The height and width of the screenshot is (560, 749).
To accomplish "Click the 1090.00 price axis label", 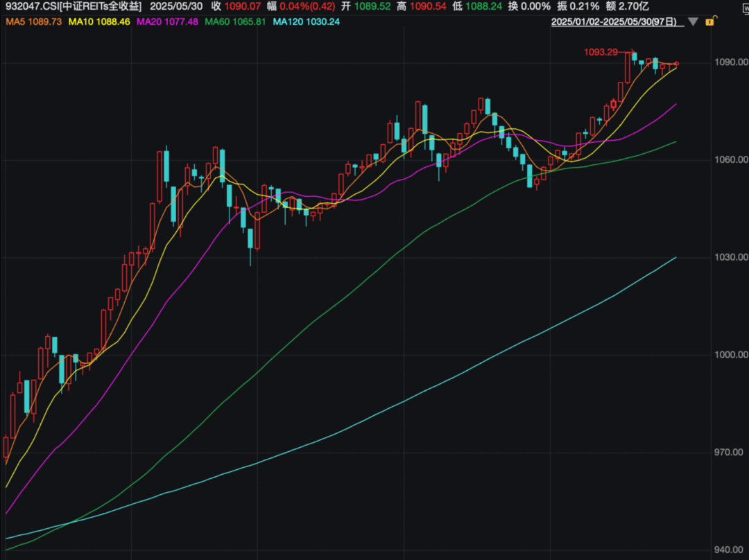I will (730, 63).
